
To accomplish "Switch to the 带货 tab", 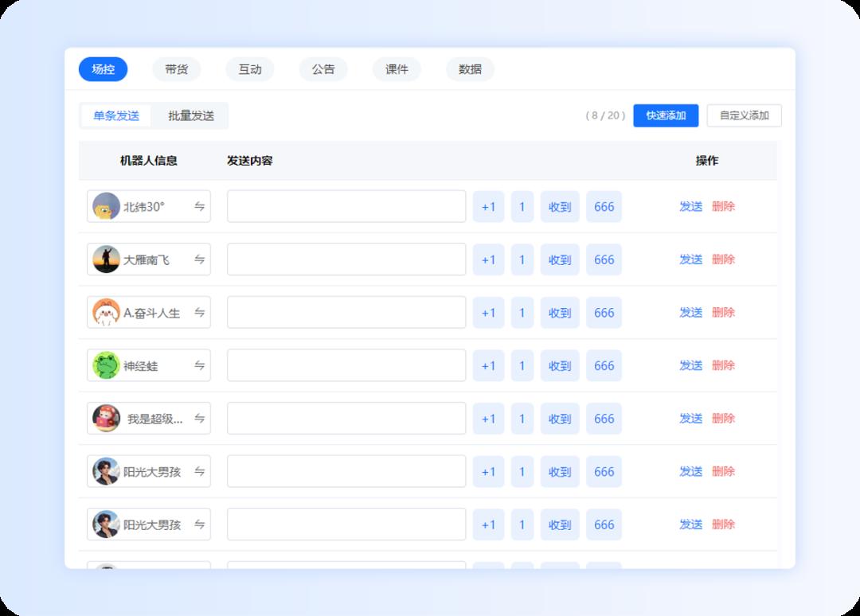I will pyautogui.click(x=177, y=69).
